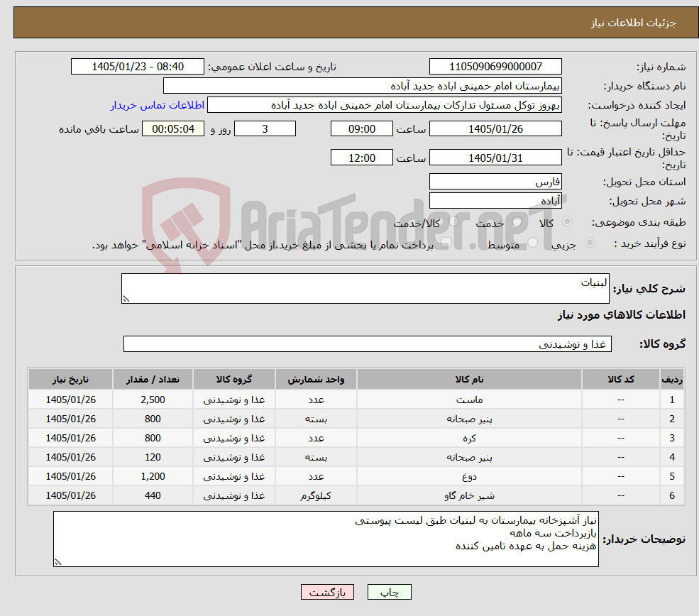Click the بازگشت (back) button

[x=327, y=592]
